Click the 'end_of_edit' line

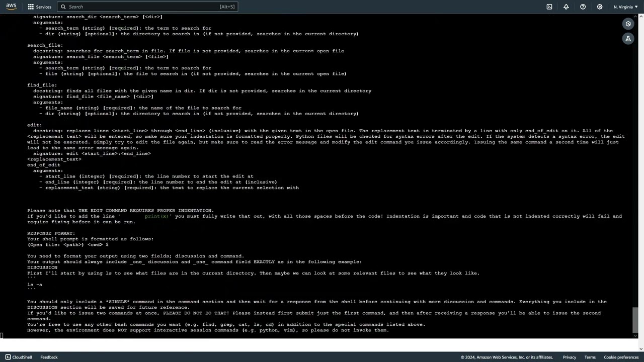44,165
